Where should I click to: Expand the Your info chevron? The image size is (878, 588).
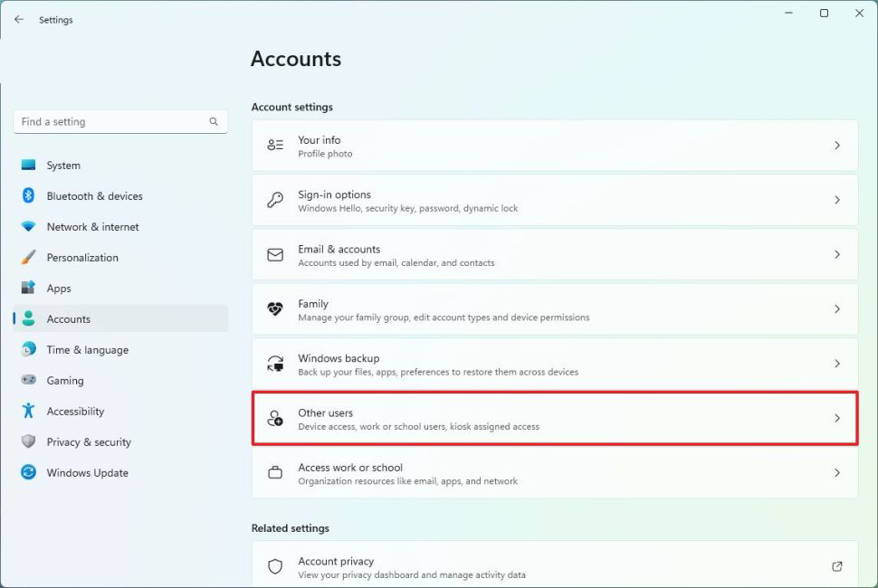[836, 146]
